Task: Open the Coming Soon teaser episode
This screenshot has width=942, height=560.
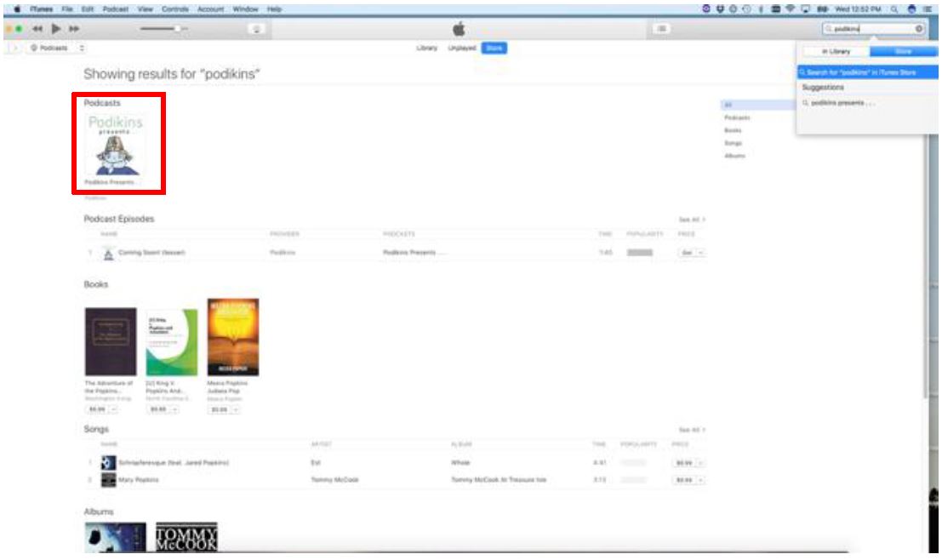Action: (x=151, y=253)
